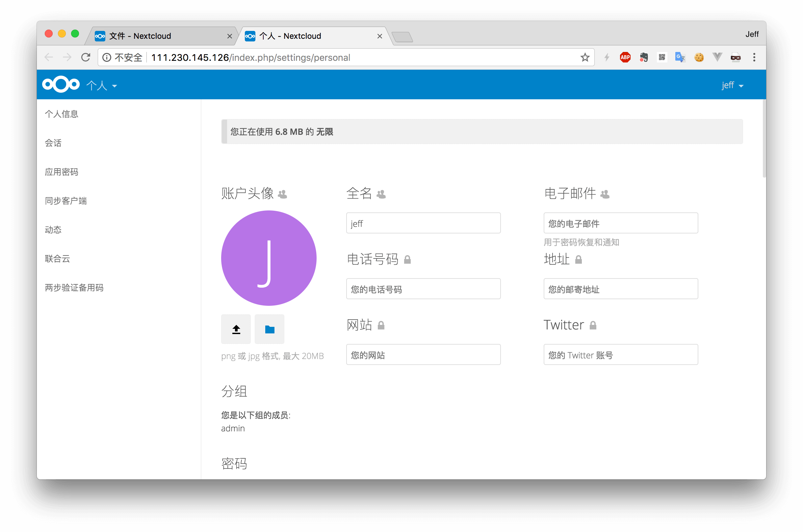Click lock icon beside 网站
803x532 pixels.
(x=381, y=326)
